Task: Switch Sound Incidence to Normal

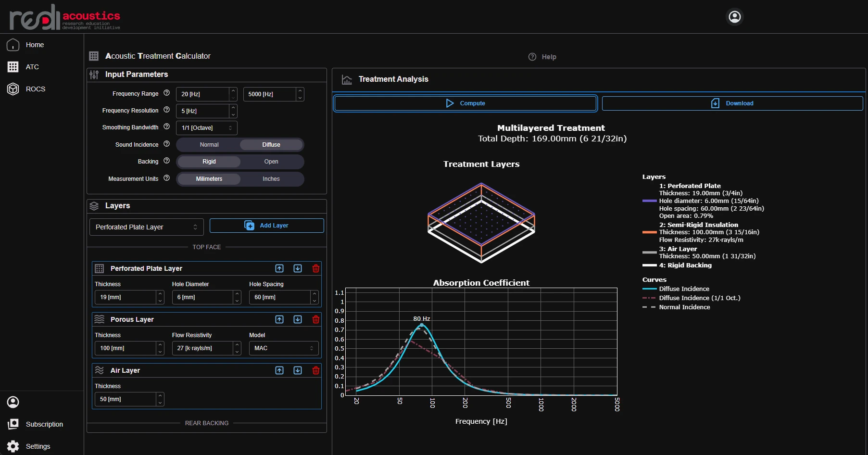Action: (209, 145)
